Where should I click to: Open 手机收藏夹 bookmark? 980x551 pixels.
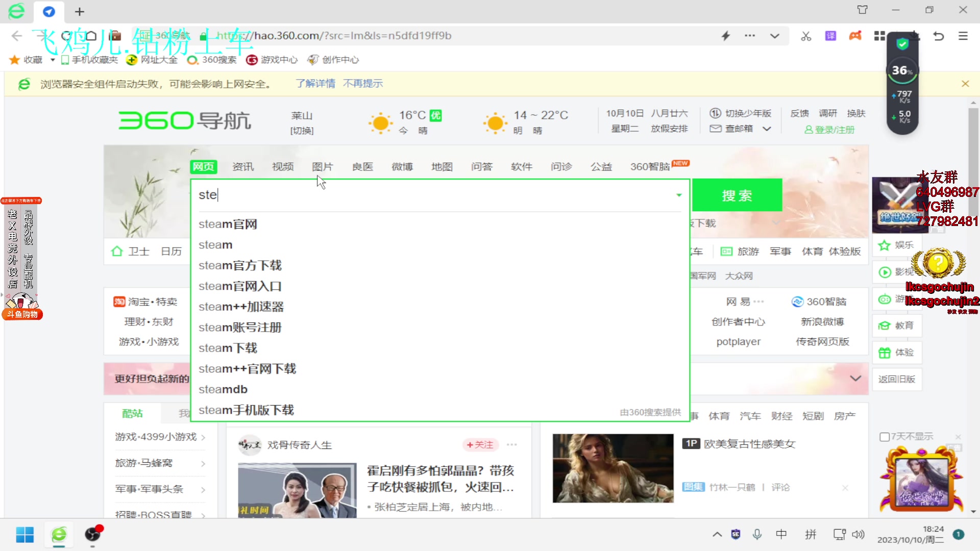point(89,60)
